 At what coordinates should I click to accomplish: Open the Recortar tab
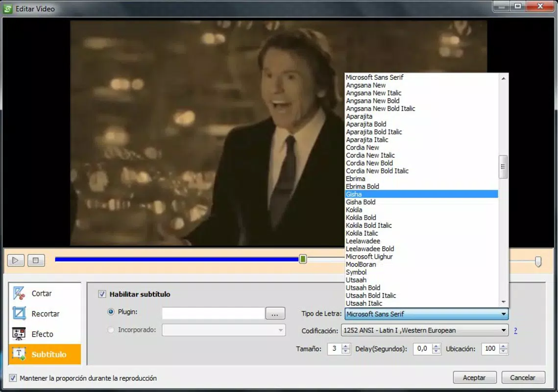click(x=45, y=314)
